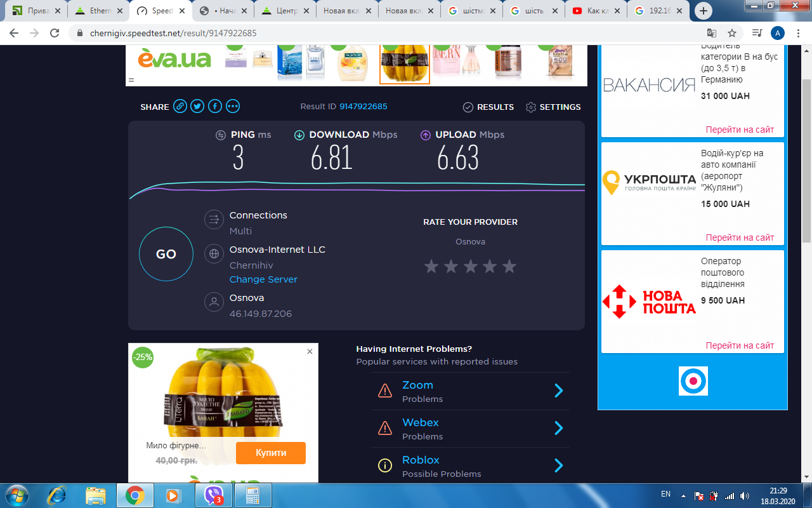Viewport: 812px width, 508px height.
Task: Click the Change Server link
Action: tap(263, 279)
